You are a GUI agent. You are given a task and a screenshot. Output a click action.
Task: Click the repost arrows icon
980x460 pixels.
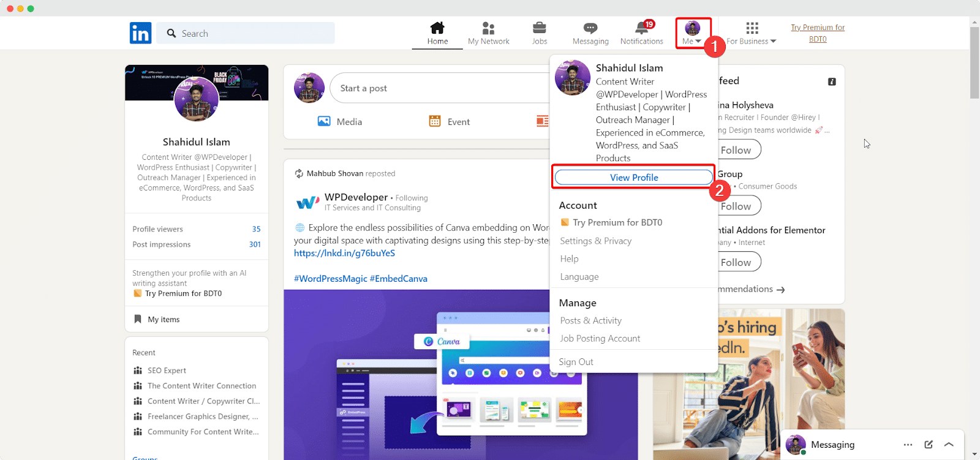point(299,173)
